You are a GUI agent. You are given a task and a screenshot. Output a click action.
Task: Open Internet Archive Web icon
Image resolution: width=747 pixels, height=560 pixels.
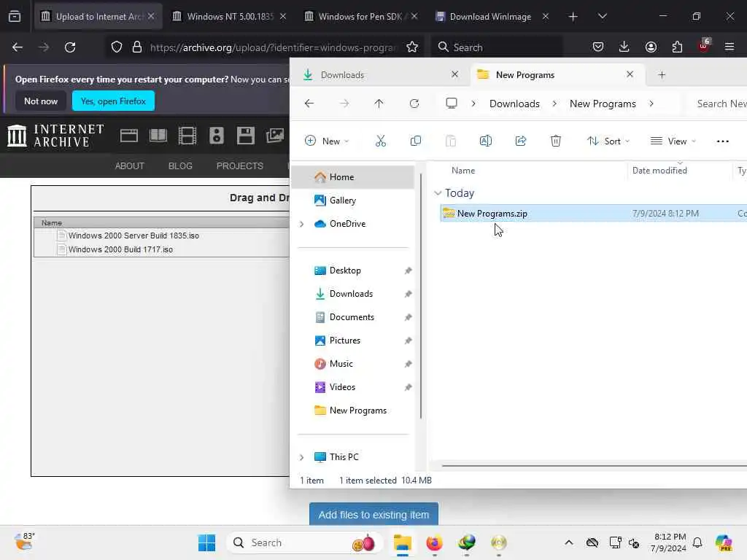pos(128,136)
